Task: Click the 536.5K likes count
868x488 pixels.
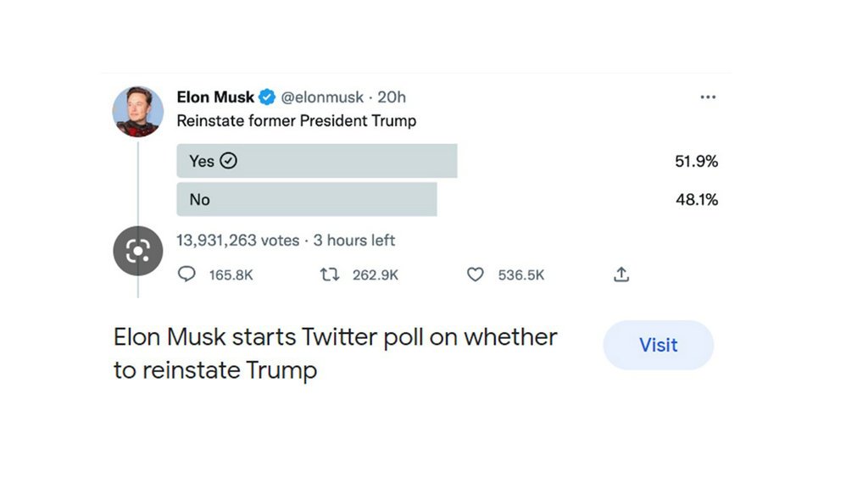Action: [520, 275]
